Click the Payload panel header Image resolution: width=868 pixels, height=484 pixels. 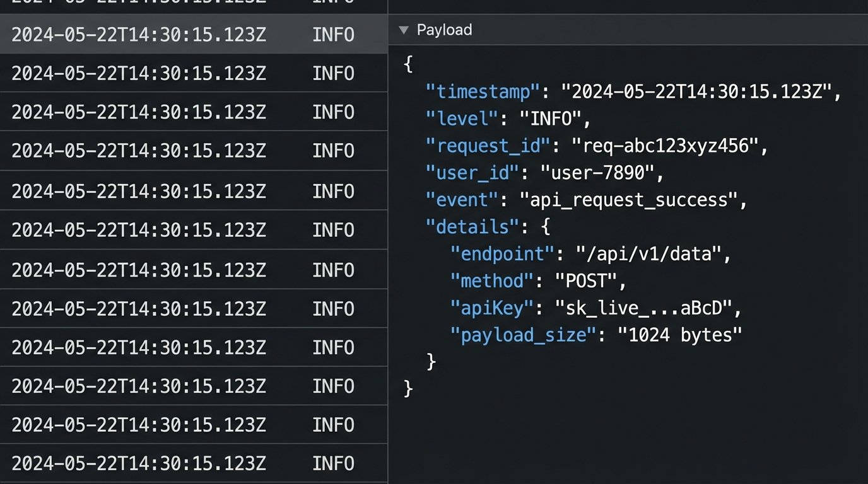(x=443, y=30)
